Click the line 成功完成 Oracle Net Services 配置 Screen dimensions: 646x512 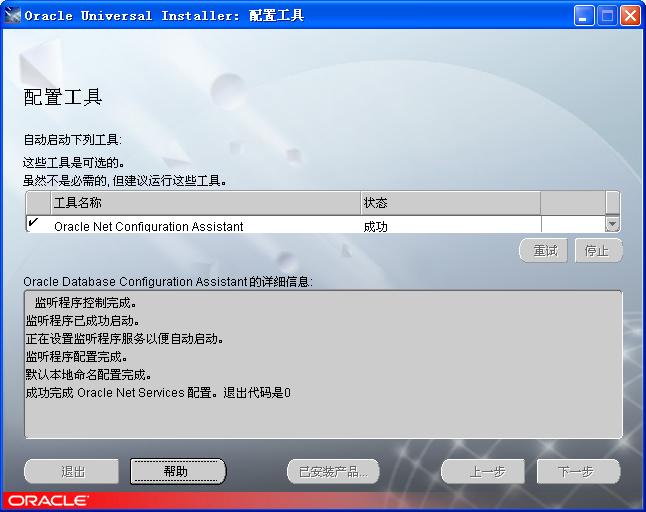[x=119, y=393]
